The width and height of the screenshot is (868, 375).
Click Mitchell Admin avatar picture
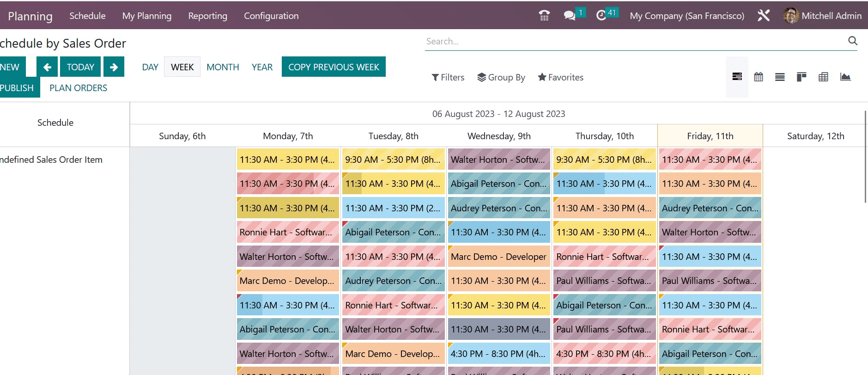pyautogui.click(x=791, y=16)
